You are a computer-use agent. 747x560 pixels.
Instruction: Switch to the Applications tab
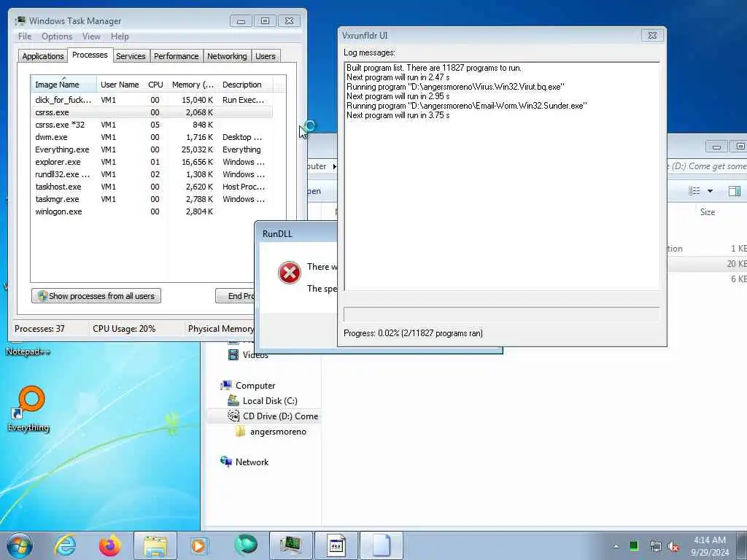43,56
